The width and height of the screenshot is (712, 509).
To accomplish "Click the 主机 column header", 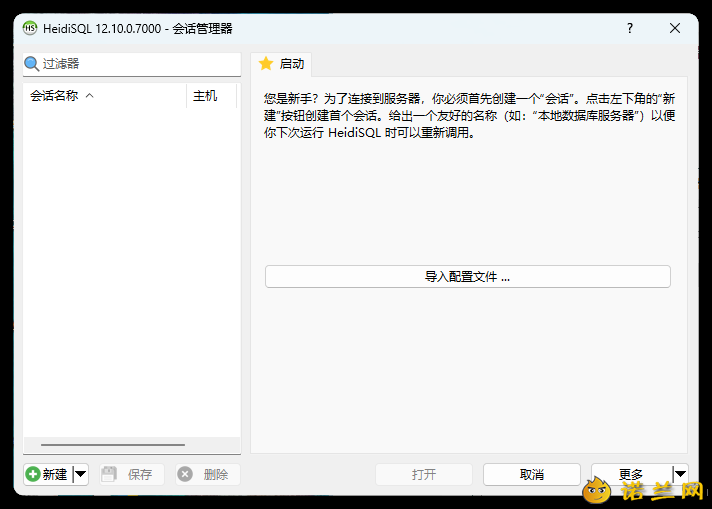I will (212, 96).
